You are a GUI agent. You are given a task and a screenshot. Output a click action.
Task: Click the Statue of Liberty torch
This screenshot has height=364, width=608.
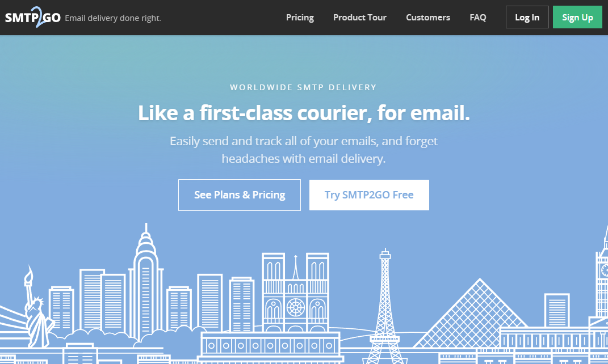(x=28, y=276)
